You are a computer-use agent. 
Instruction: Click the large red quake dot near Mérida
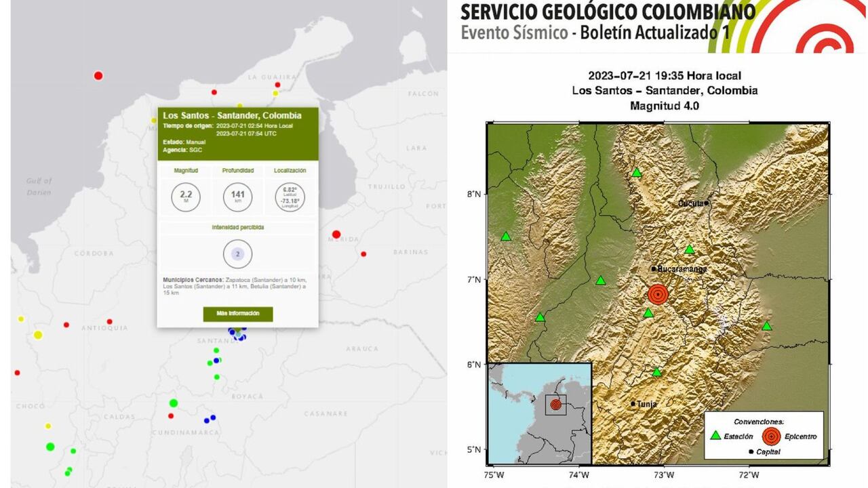tap(336, 235)
